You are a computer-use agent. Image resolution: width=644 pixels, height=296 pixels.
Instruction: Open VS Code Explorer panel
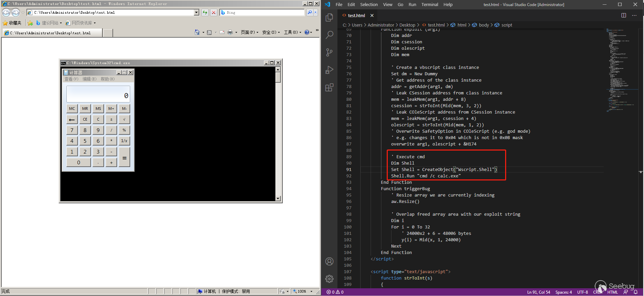coord(329,17)
